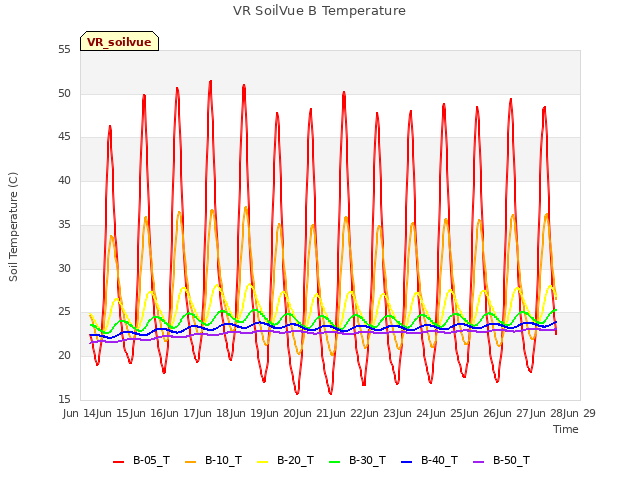Click the Soil Temperature (C) axis label

click(x=13, y=227)
